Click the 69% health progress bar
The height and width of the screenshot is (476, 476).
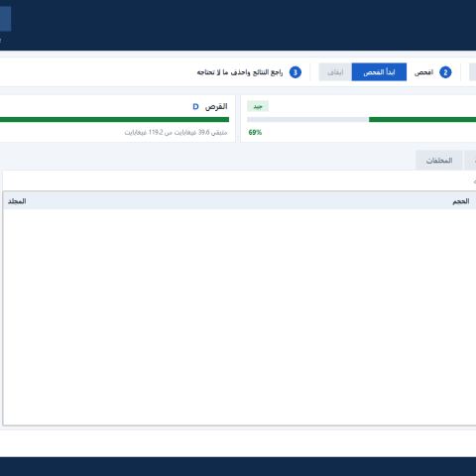click(362, 119)
